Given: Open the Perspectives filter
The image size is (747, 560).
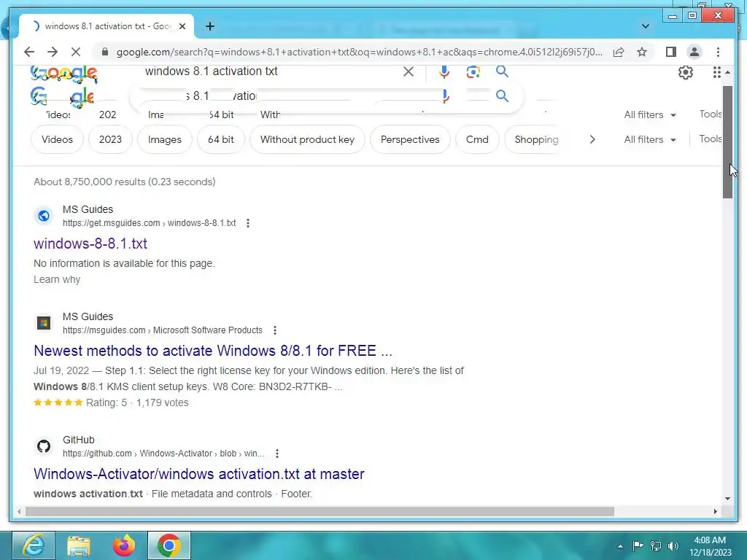Looking at the screenshot, I should 410,139.
